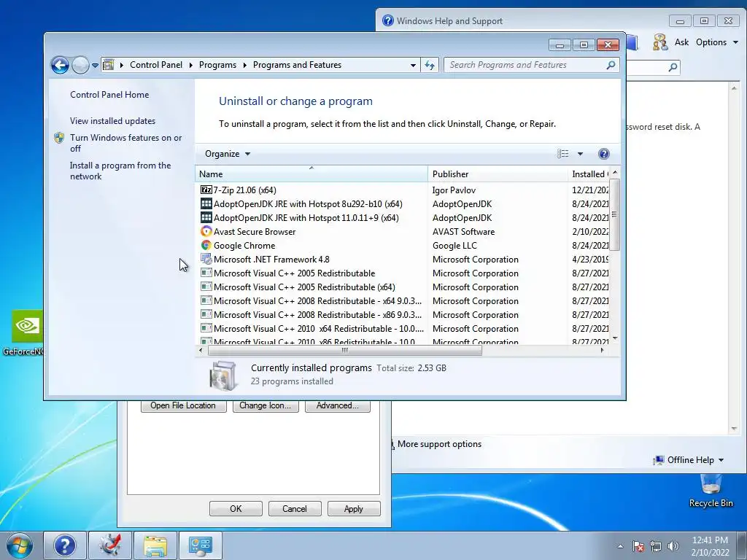Sort list by Installed On column header

589,174
